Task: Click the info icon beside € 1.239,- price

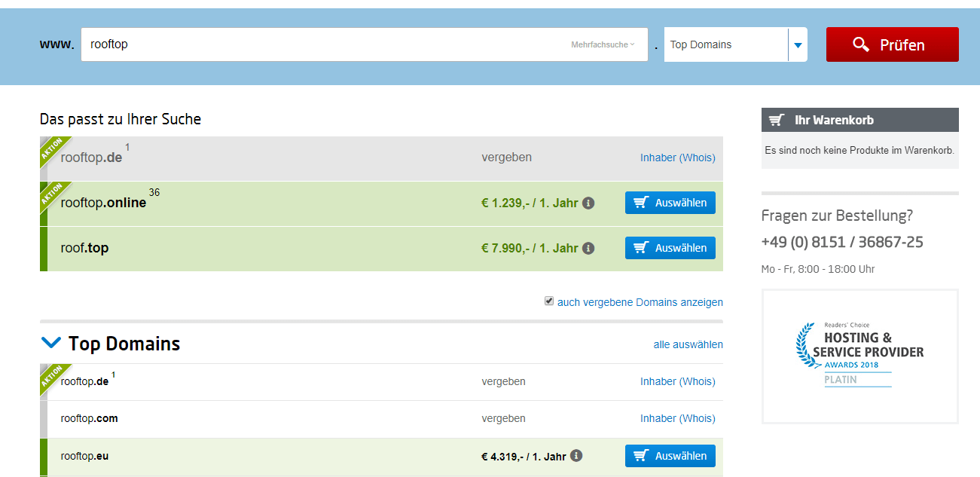Action: pos(589,203)
